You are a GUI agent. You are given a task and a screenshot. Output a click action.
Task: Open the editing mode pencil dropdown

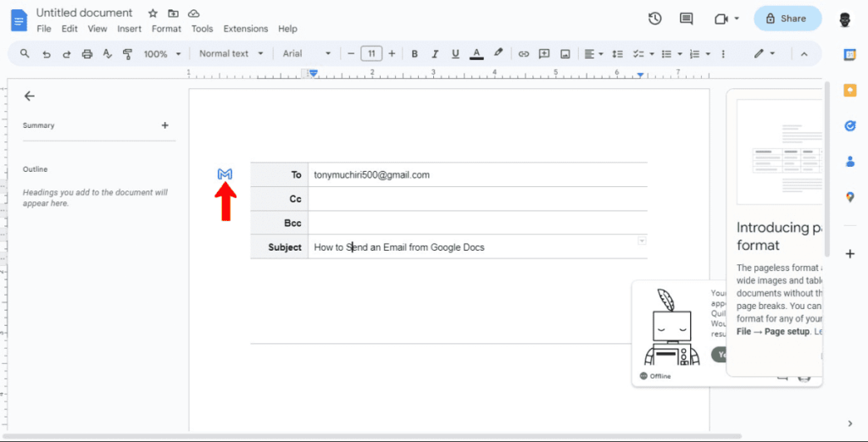(765, 53)
